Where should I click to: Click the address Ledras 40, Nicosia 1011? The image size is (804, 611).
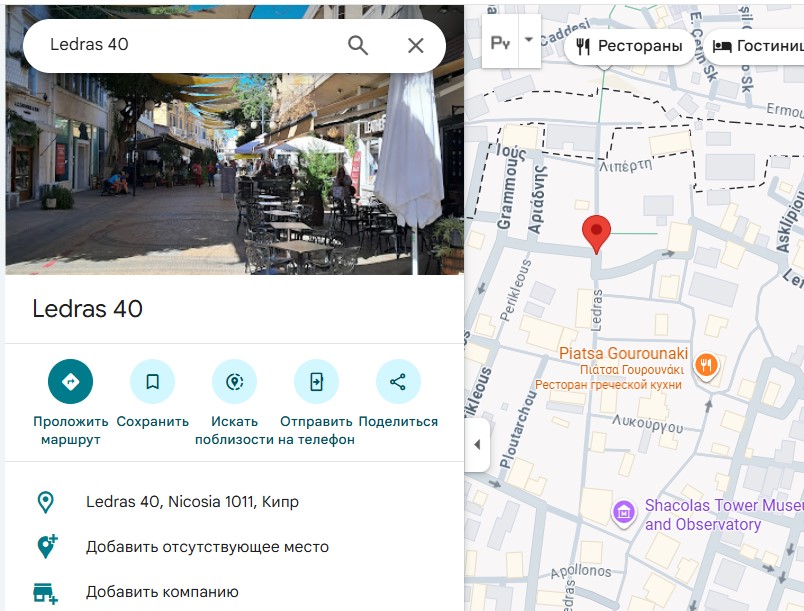[192, 502]
